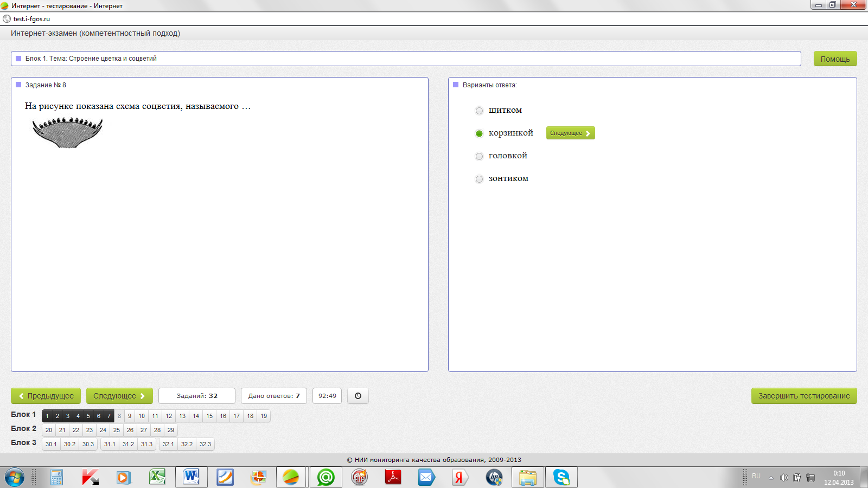Open the volume control in the tray

784,478
